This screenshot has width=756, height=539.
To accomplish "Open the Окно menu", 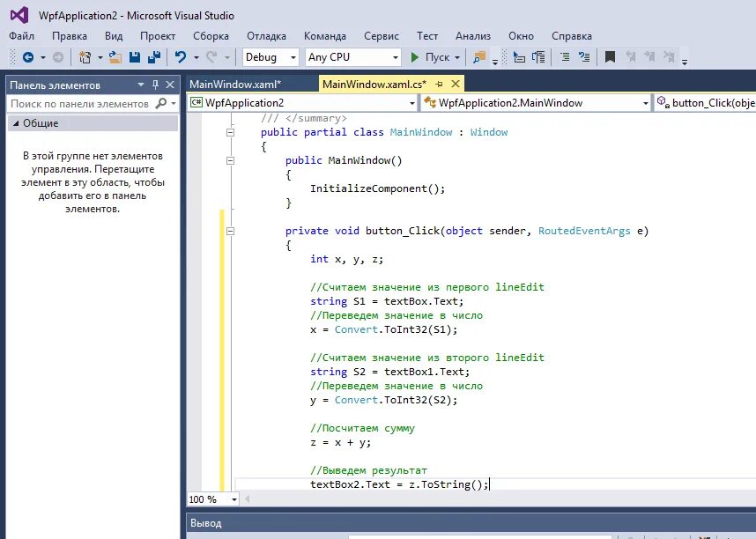I will point(521,36).
